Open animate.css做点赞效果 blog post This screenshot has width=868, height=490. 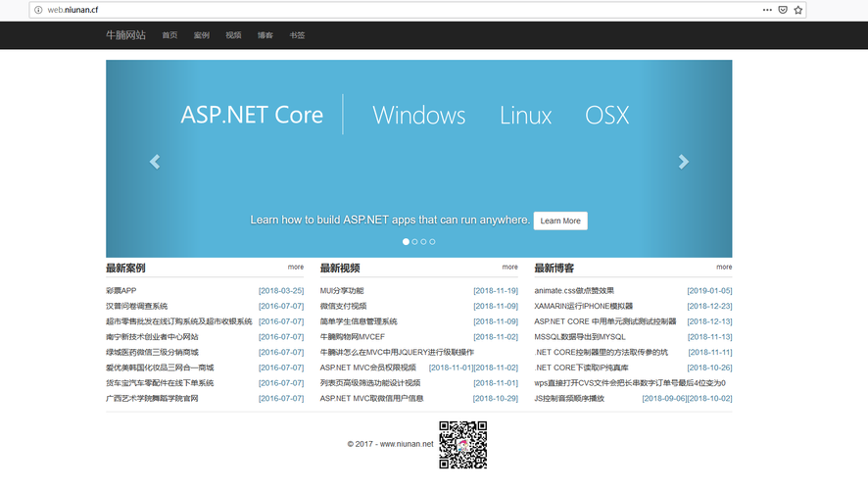tap(574, 291)
